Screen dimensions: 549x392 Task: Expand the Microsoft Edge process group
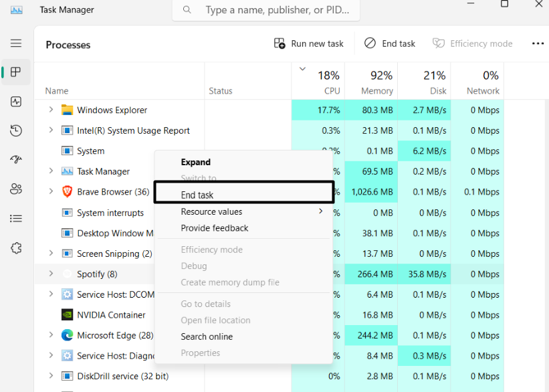[51, 335]
